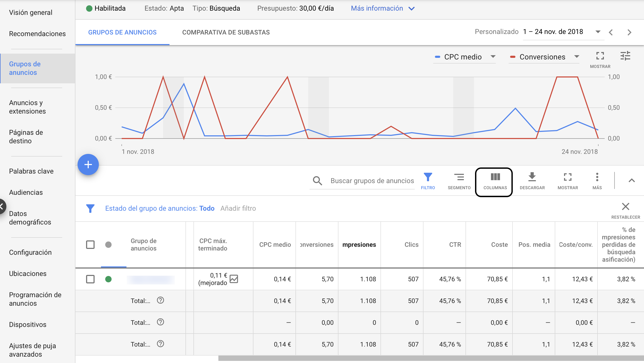Click Estado del grupo de anuncios: Todo filter
Image resolution: width=644 pixels, height=363 pixels.
pyautogui.click(x=160, y=208)
